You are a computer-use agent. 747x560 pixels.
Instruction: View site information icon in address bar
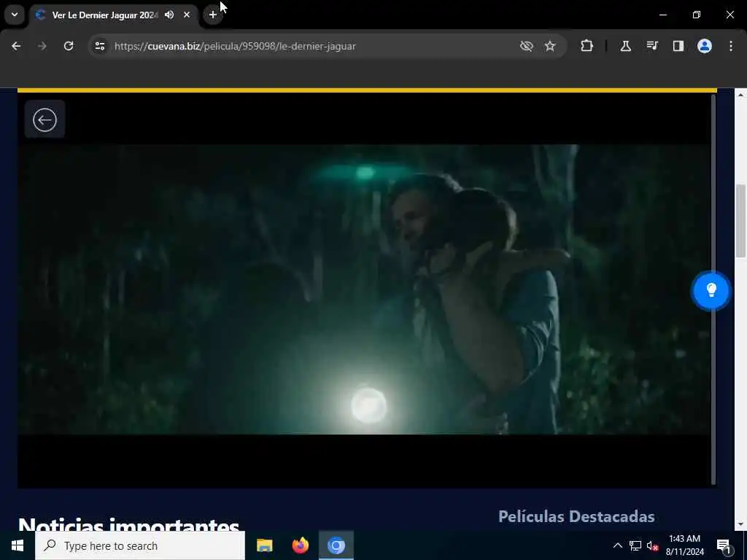[100, 46]
